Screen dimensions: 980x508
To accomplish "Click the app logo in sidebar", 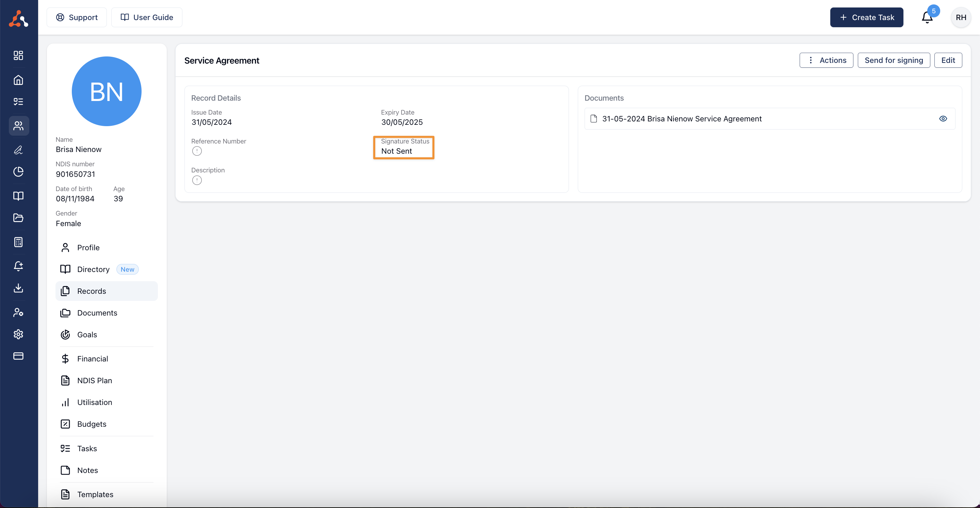I will click(x=18, y=18).
